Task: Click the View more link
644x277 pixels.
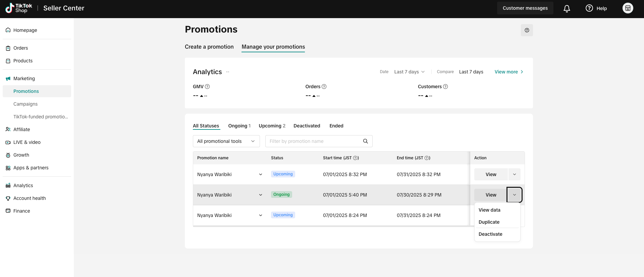Action: point(509,72)
